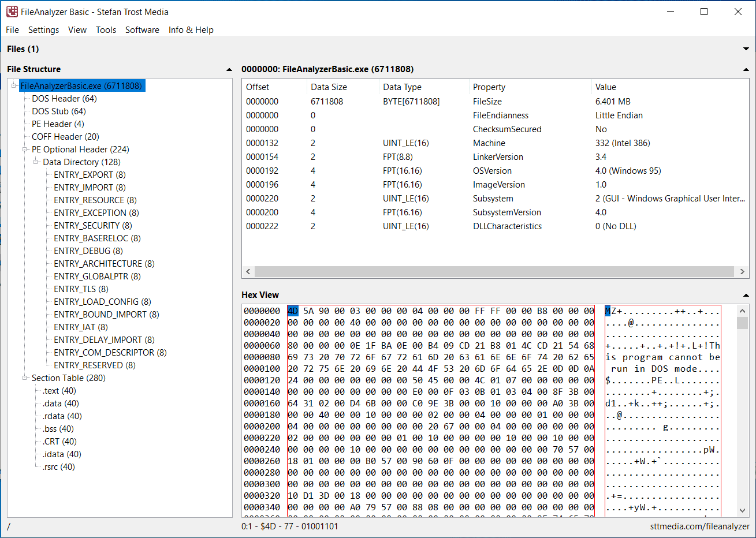Image resolution: width=756 pixels, height=538 pixels.
Task: Collapse the FileAnalyzerBasic.exe tree node toggle
Action: (x=14, y=86)
